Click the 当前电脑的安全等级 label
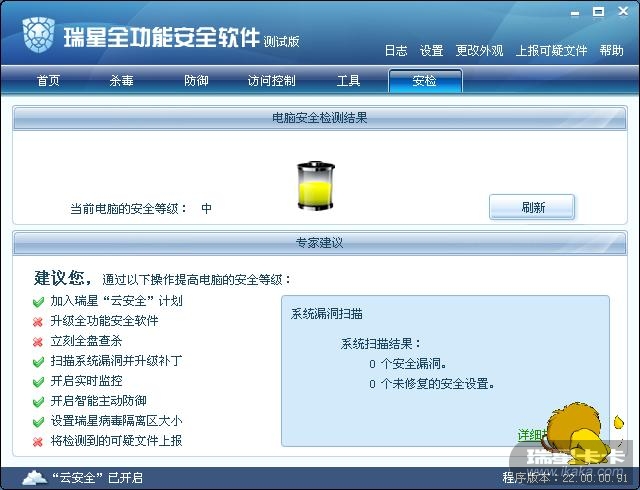The height and width of the screenshot is (490, 640). pyautogui.click(x=128, y=209)
